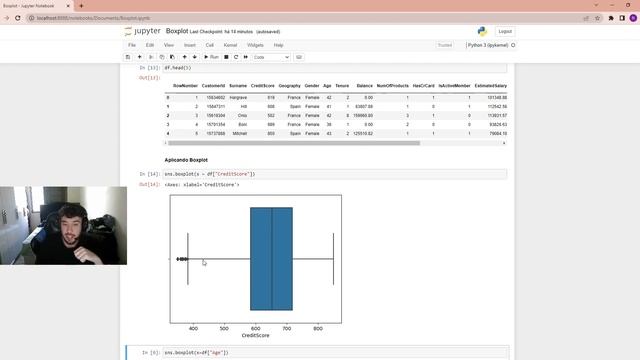This screenshot has width=640, height=360.
Task: Move selected cell up arrow
Action: click(x=184, y=57)
